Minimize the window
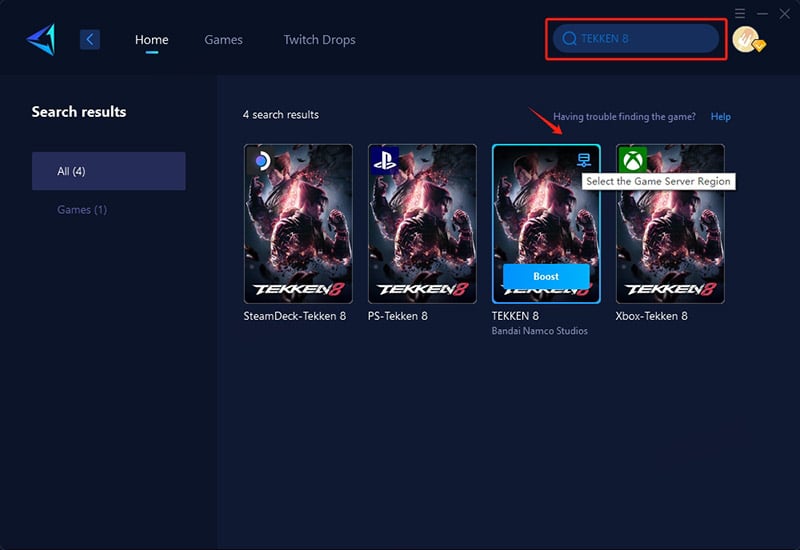The image size is (800, 550). pos(762,14)
